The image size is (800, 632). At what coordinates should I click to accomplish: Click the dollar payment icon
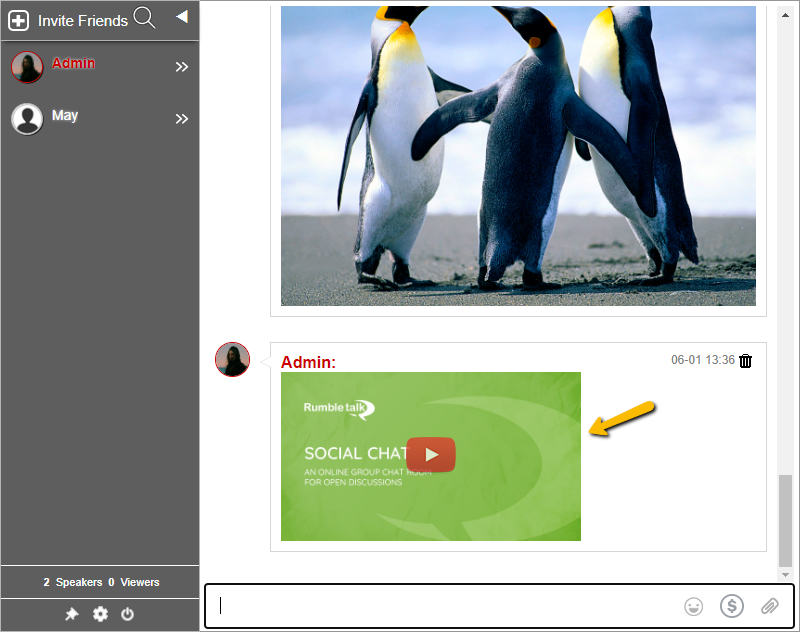coord(732,606)
